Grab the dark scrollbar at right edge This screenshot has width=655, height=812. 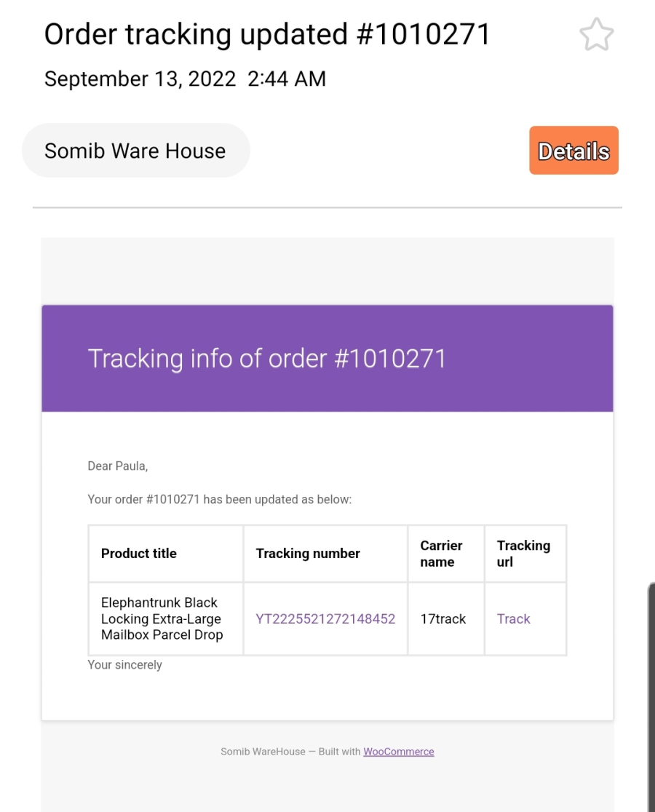(651, 697)
